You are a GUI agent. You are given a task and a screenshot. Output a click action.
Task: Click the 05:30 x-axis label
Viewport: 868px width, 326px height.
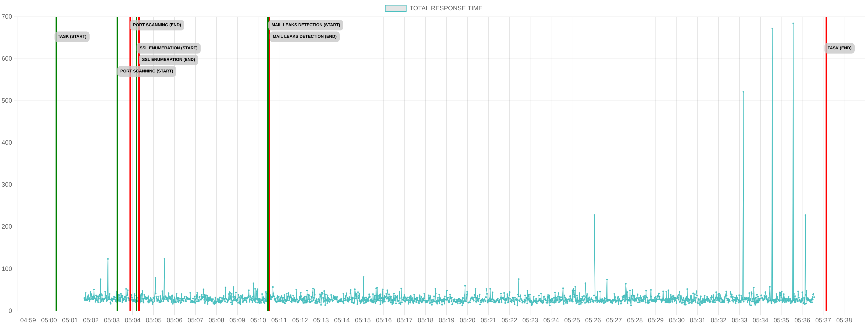coord(677,320)
